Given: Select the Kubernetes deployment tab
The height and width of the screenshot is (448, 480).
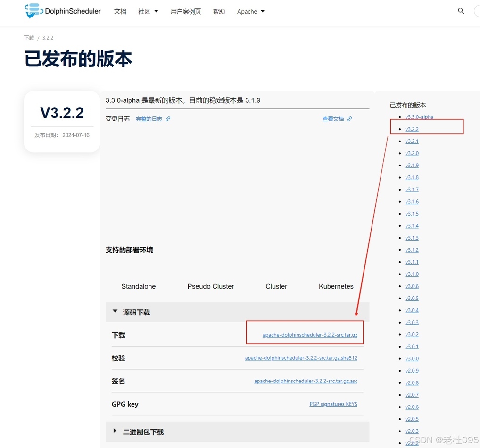Looking at the screenshot, I should (x=336, y=286).
